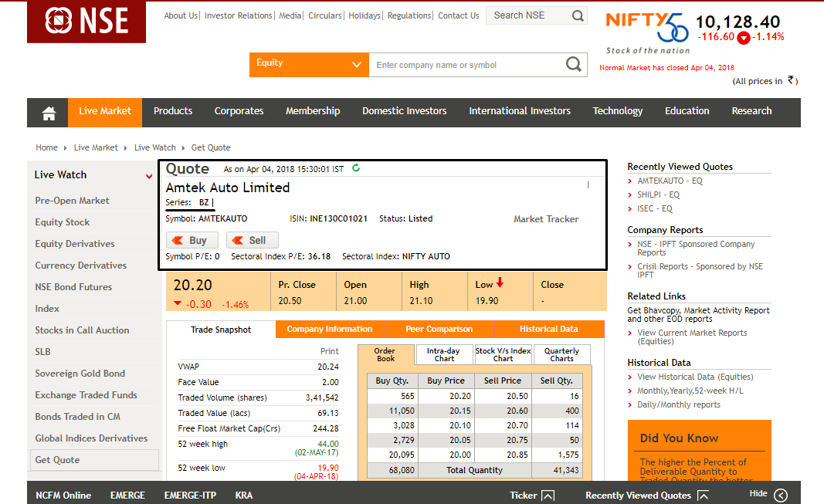Open the Equity dropdown in the search bar
The height and width of the screenshot is (504, 824).
356,65
